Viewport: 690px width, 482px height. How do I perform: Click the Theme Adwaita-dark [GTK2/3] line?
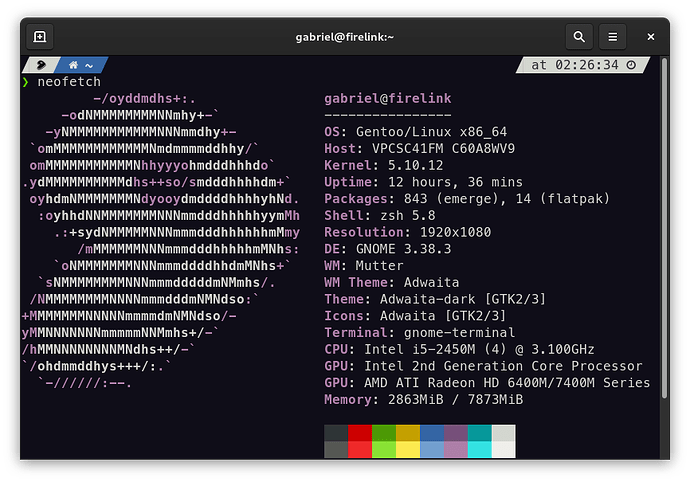pos(435,299)
